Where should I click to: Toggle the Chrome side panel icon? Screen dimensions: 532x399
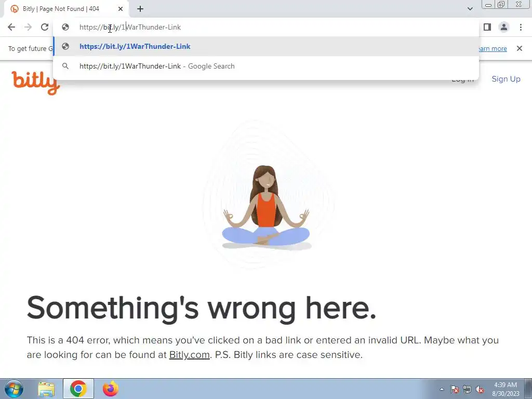pos(487,27)
